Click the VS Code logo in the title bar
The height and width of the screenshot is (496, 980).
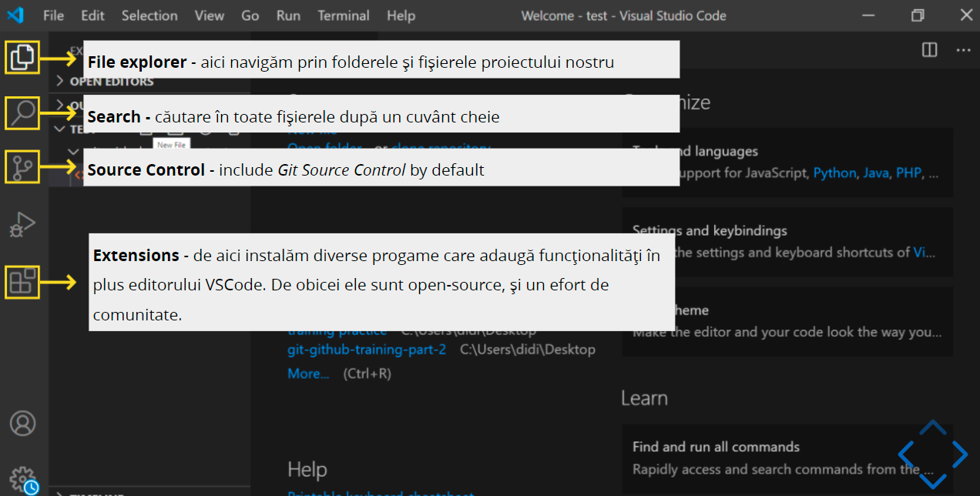[x=15, y=15]
